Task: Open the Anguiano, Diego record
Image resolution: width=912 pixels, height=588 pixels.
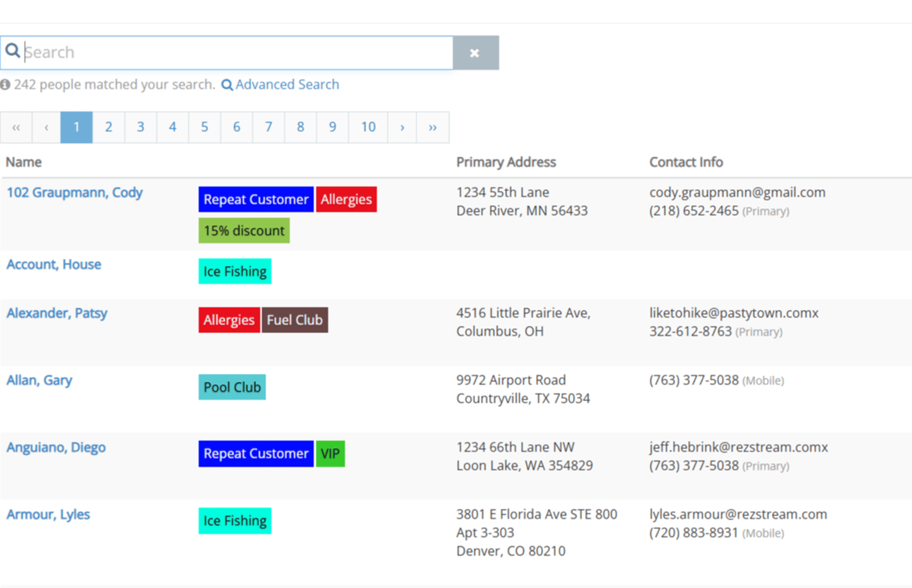Action: pyautogui.click(x=56, y=448)
